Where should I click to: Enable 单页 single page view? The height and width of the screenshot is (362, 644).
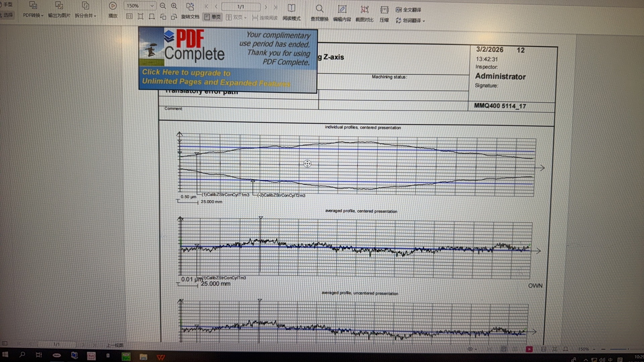213,17
